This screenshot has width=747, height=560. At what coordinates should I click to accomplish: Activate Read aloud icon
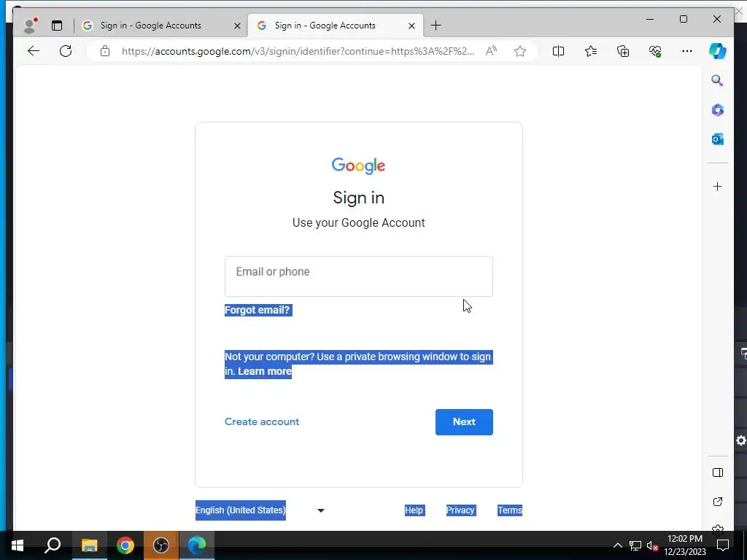click(x=491, y=51)
